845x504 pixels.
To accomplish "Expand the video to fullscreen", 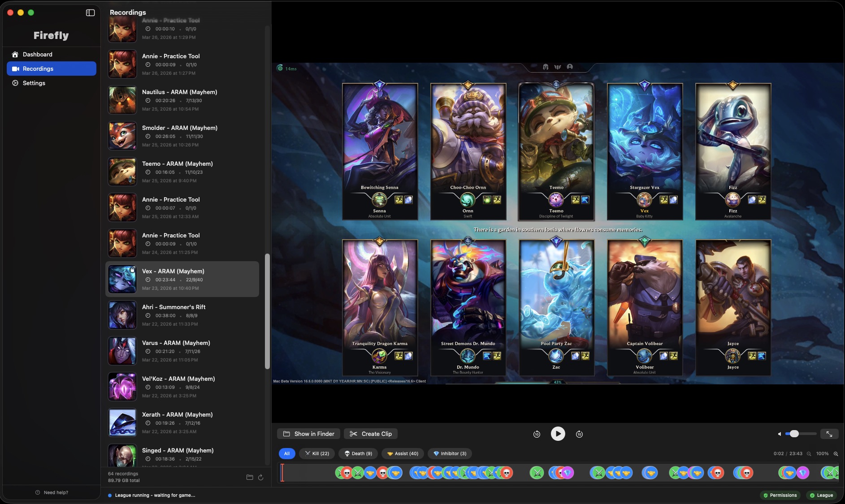I will pos(829,434).
